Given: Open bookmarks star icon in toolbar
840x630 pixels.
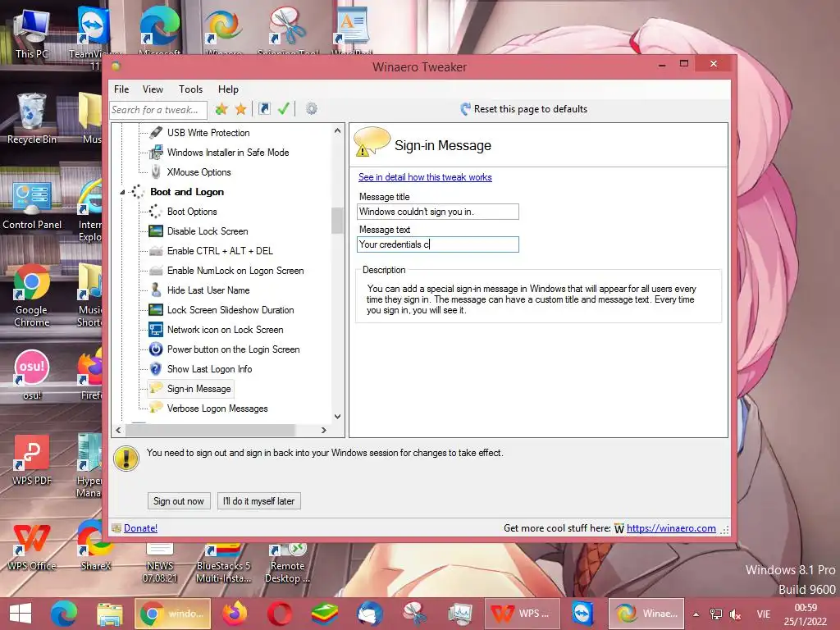Looking at the screenshot, I should (x=241, y=109).
